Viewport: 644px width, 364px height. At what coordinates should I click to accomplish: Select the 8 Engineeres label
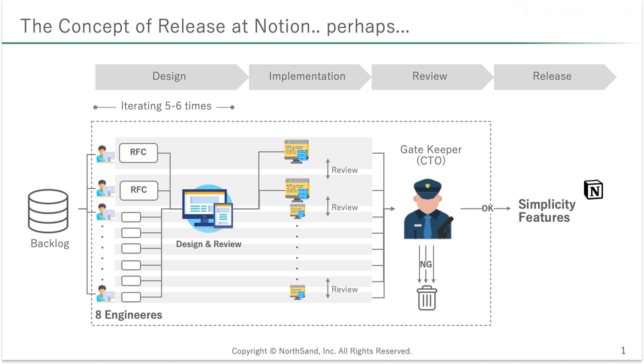[x=129, y=315]
